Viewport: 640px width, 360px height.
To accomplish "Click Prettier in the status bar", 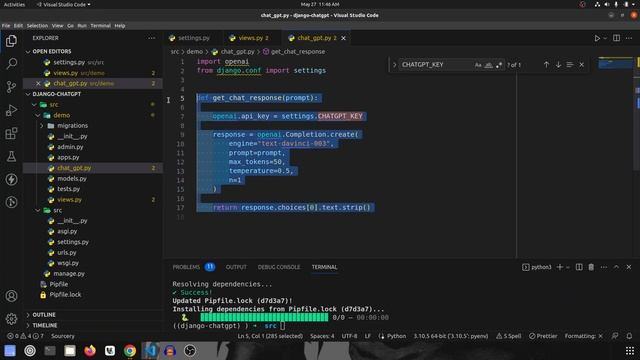I will click(543, 336).
